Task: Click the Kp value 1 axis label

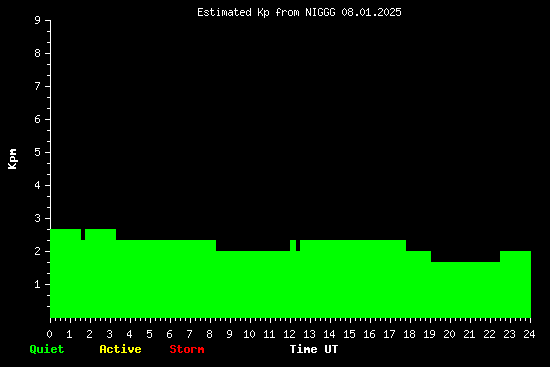Action: click(x=38, y=284)
